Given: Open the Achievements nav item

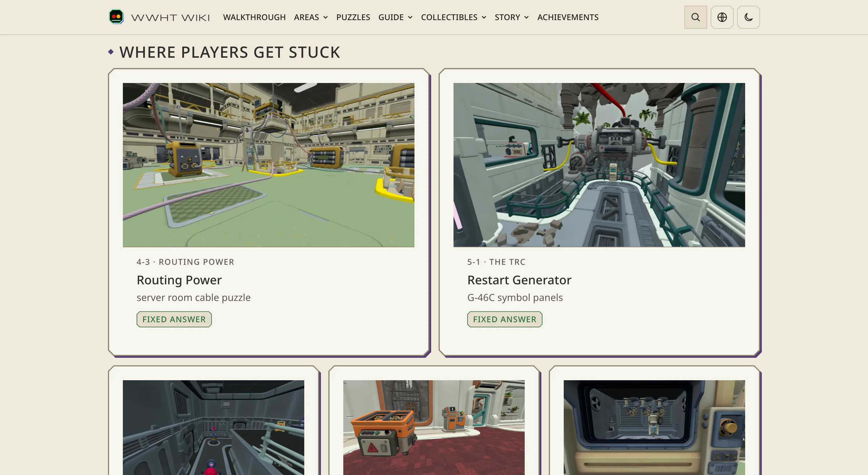Looking at the screenshot, I should (568, 17).
